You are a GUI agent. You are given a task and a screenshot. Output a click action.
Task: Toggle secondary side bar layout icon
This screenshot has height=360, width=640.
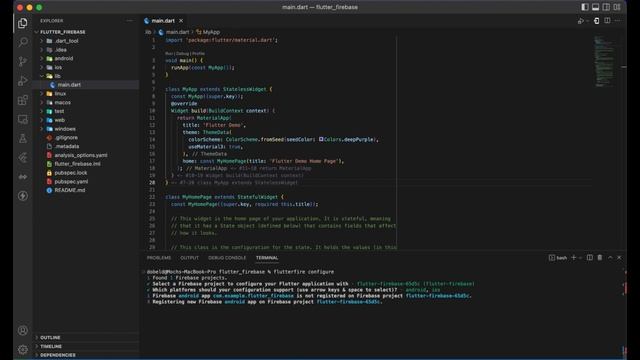(606, 7)
